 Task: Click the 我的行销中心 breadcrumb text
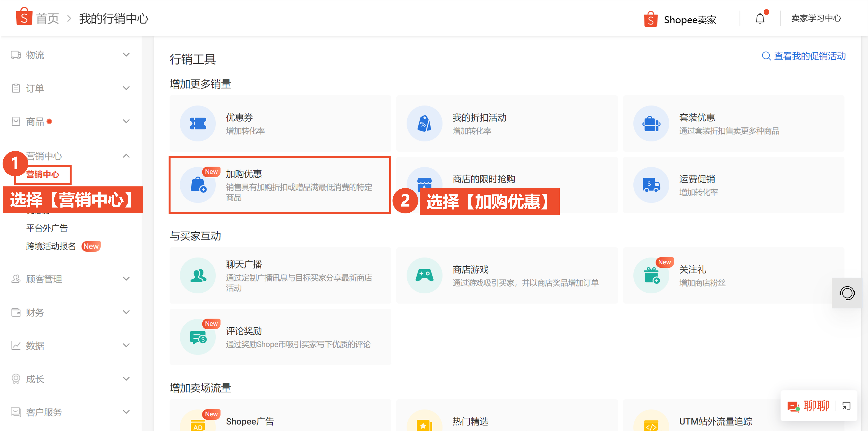coord(114,19)
